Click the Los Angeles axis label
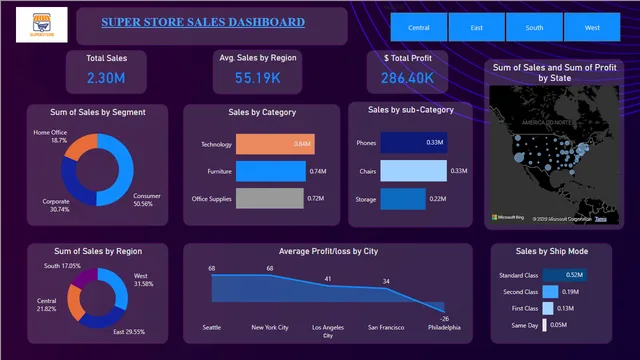 pyautogui.click(x=328, y=327)
